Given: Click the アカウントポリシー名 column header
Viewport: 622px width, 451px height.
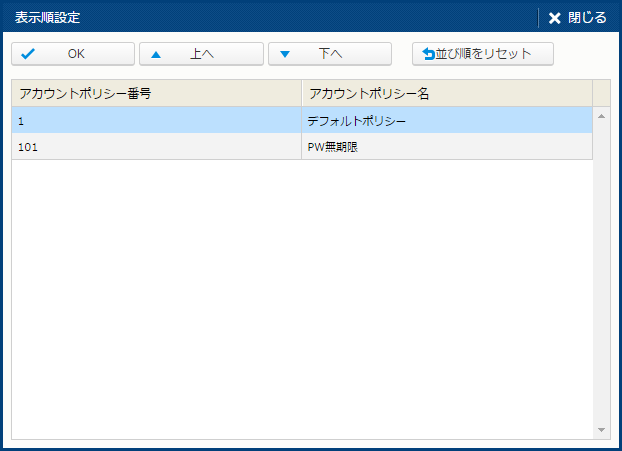Looking at the screenshot, I should (x=447, y=93).
